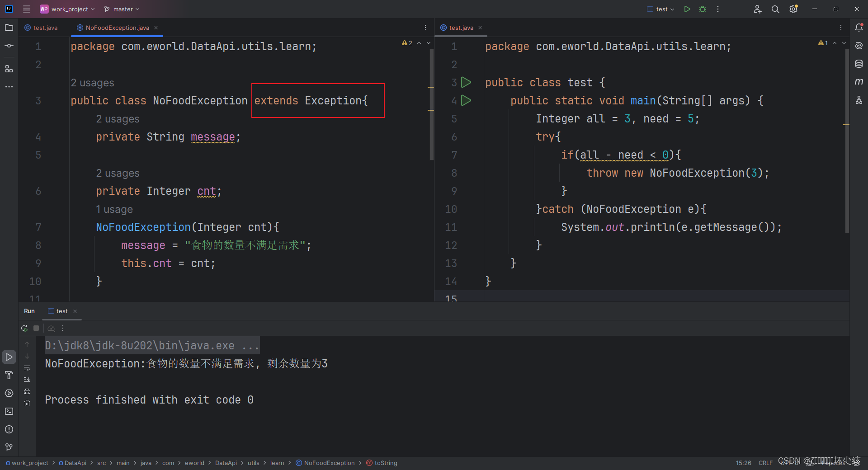Open the Maven tool window

tap(859, 82)
